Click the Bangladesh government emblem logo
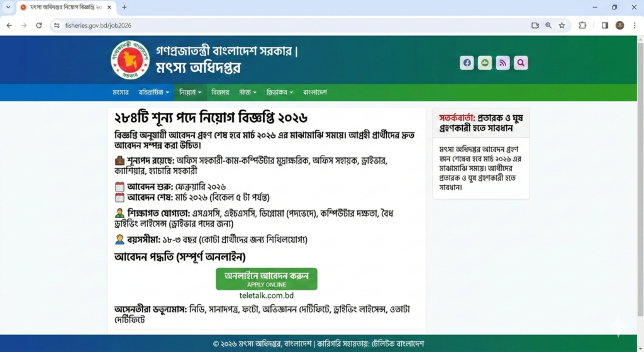644x352 pixels. [130, 60]
